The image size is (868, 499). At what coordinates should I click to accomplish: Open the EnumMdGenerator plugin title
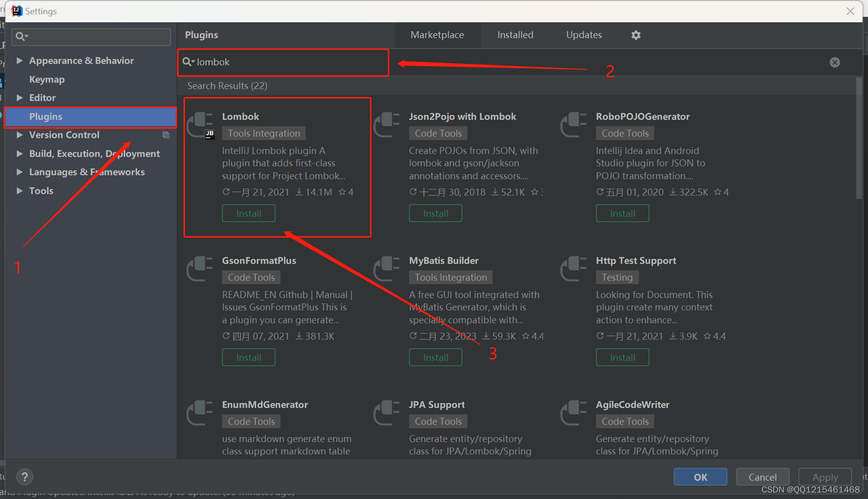pyautogui.click(x=265, y=405)
